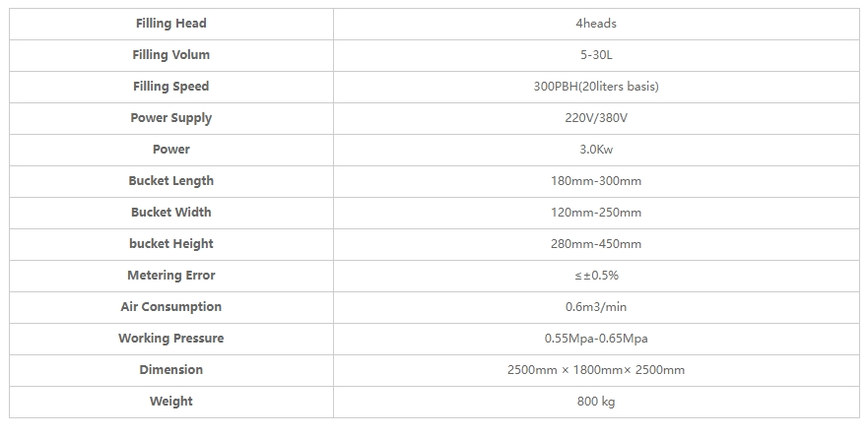Select the 0.6m3/min air consumption value

point(596,307)
